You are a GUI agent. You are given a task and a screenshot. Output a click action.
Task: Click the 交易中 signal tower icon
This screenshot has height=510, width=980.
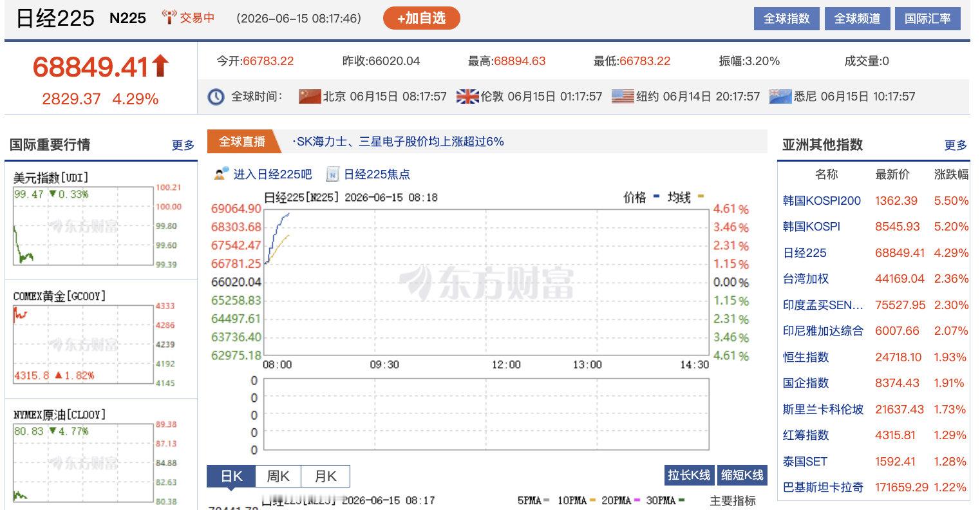169,17
